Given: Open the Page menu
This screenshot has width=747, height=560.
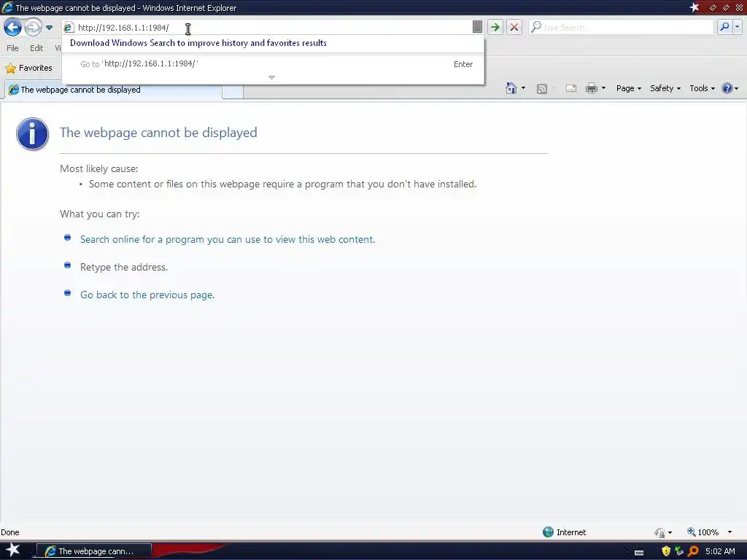Looking at the screenshot, I should coord(628,88).
